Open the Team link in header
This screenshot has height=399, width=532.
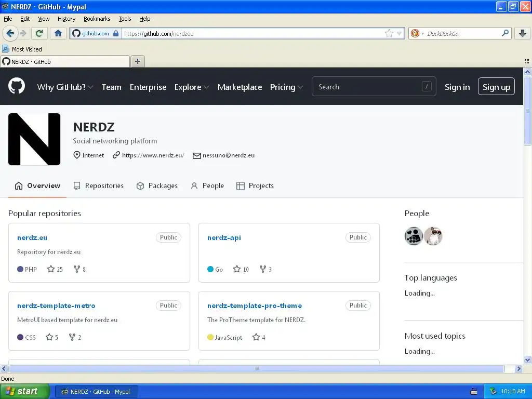111,87
